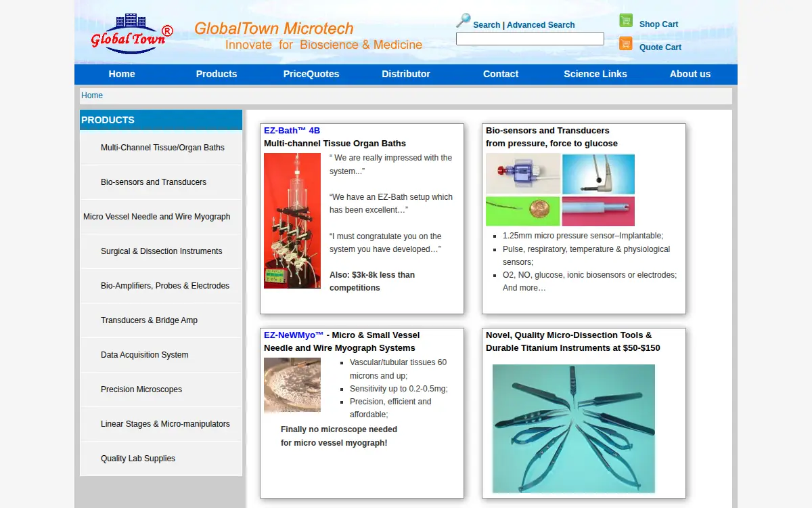Open the EZ-Bath™ 4B link
This screenshot has width=812, height=508.
click(292, 131)
